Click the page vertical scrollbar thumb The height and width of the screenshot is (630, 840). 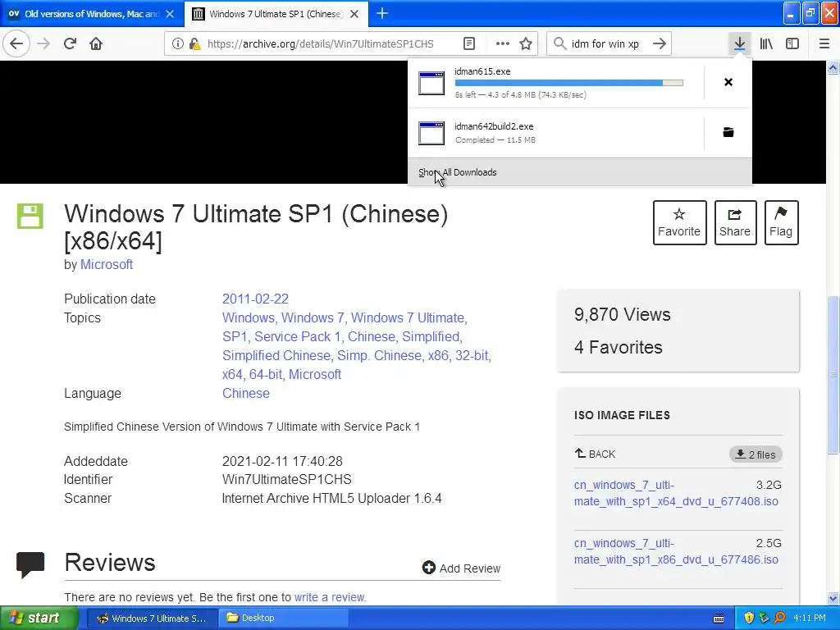click(x=833, y=374)
